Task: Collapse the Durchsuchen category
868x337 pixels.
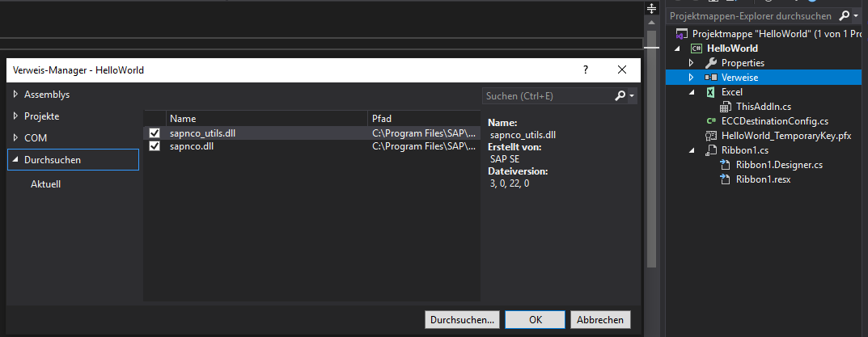Action: tap(15, 160)
